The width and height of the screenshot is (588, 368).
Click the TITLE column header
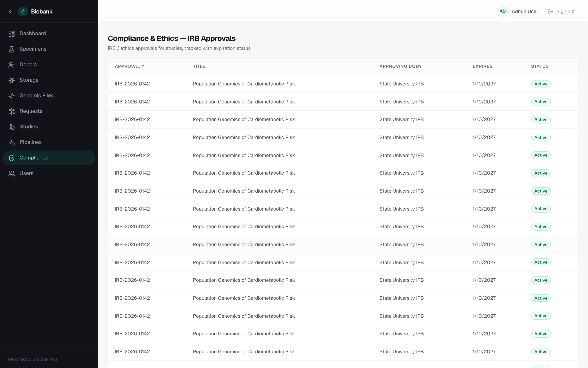coord(199,66)
